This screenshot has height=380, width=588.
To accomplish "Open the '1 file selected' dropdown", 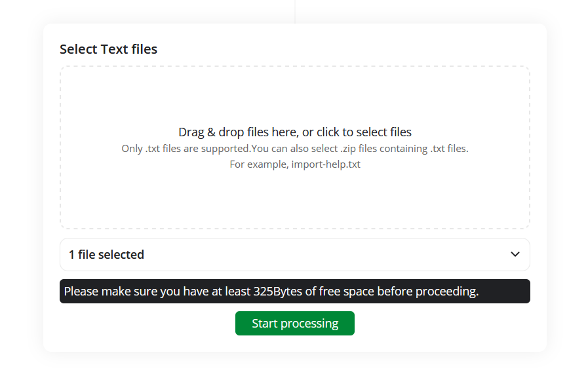I will click(294, 254).
